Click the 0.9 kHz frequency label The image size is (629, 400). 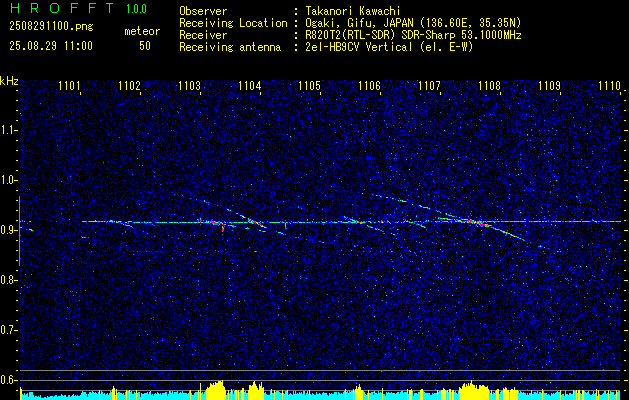(x=8, y=230)
